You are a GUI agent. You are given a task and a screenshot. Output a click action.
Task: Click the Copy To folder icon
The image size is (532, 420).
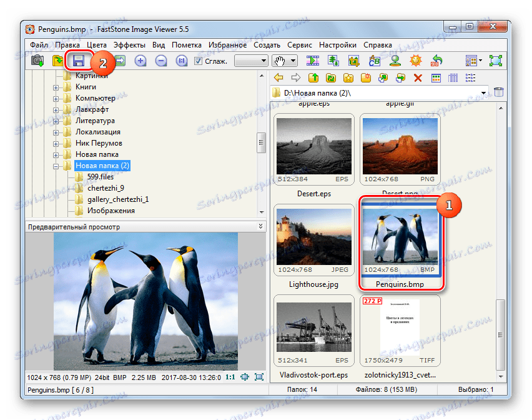(383, 77)
